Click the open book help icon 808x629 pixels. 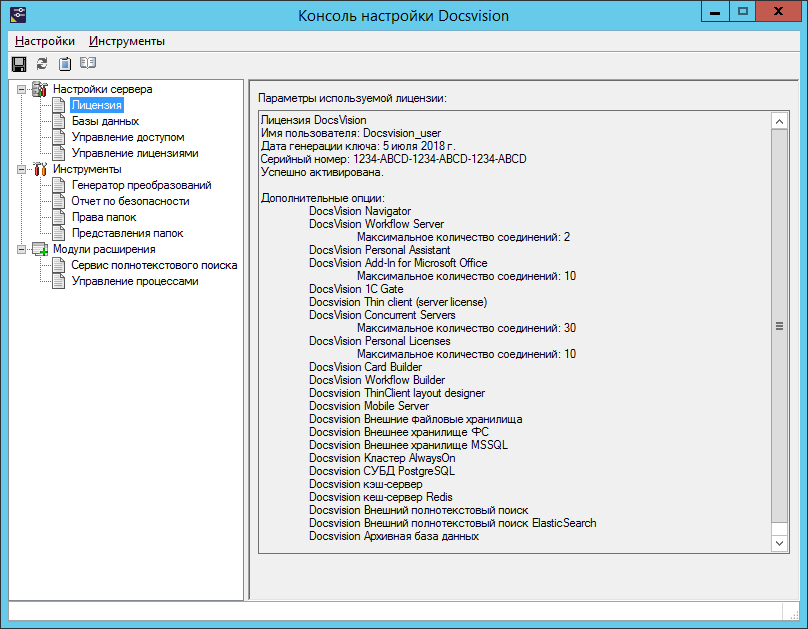(x=88, y=63)
